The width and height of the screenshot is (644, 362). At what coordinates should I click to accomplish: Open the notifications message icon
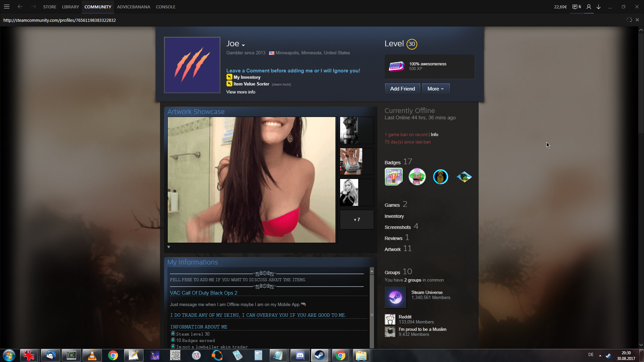[575, 7]
